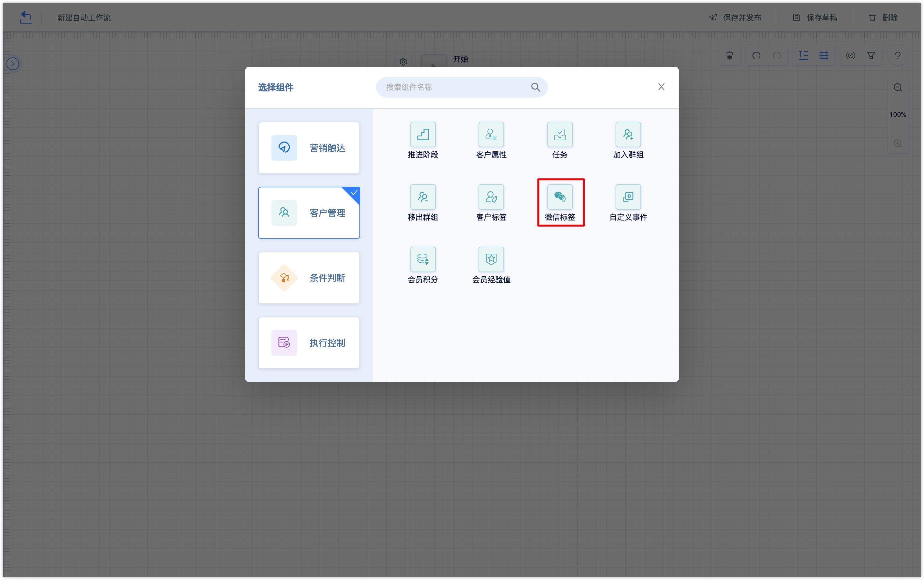Click the 选择组件 dialog title
The image size is (924, 580).
pos(276,87)
